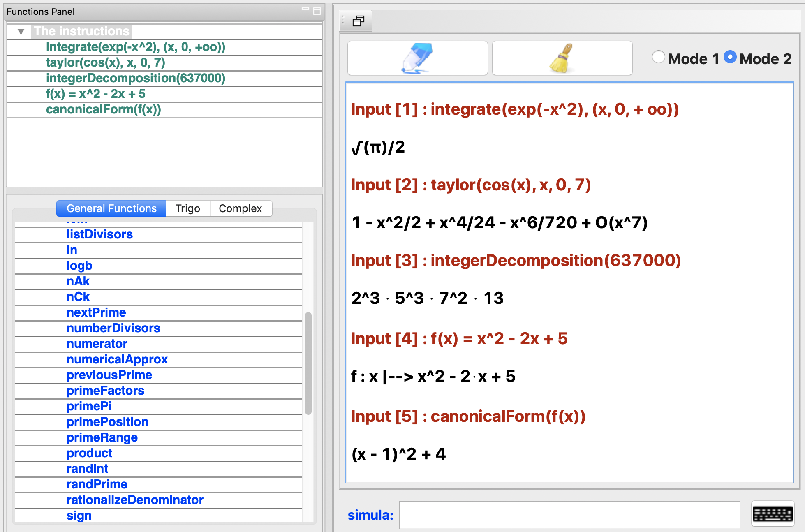Select the General Functions tab

coord(111,208)
